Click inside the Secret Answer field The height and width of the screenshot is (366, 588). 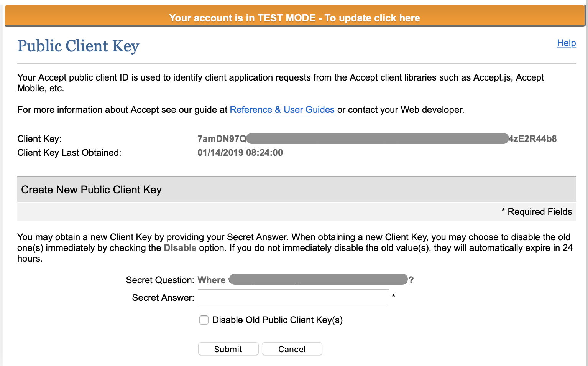pos(293,297)
